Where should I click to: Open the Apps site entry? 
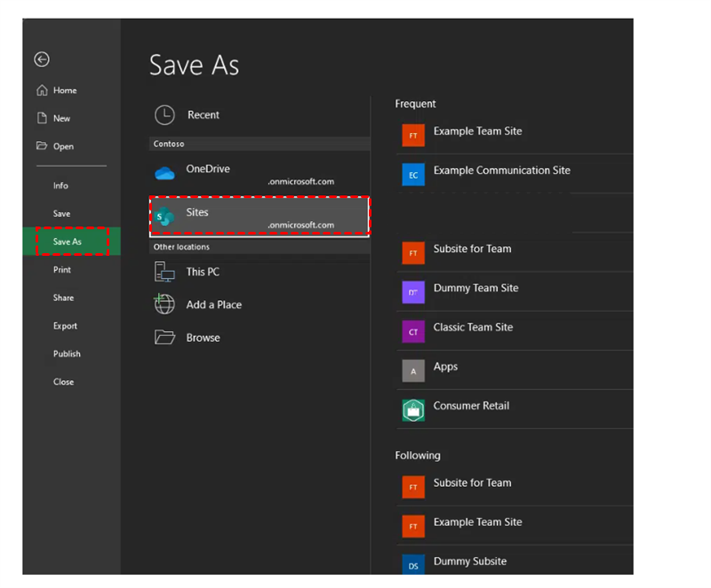(445, 367)
